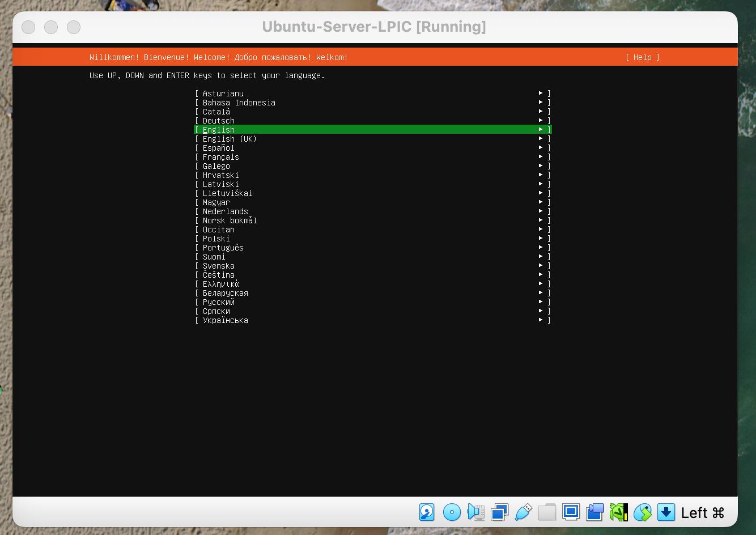This screenshot has height=535, width=756.
Task: Click the optical disc drive status icon
Action: [452, 512]
